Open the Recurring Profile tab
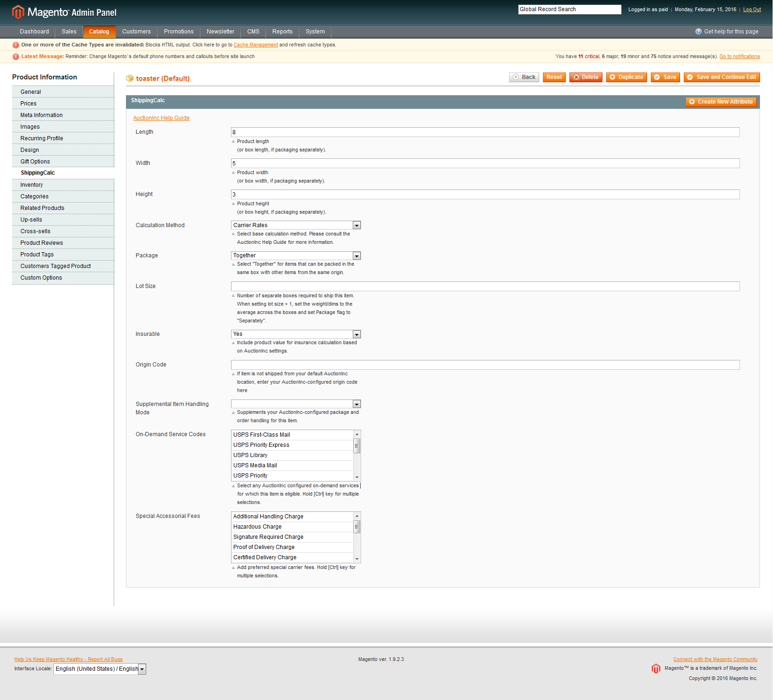This screenshot has width=773, height=700. [63, 138]
